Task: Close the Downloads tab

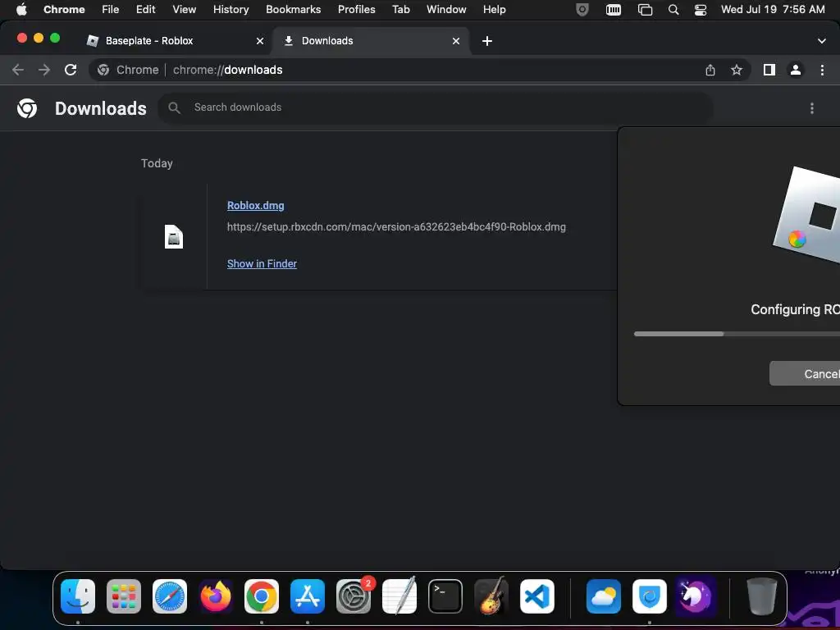Action: pyautogui.click(x=456, y=41)
